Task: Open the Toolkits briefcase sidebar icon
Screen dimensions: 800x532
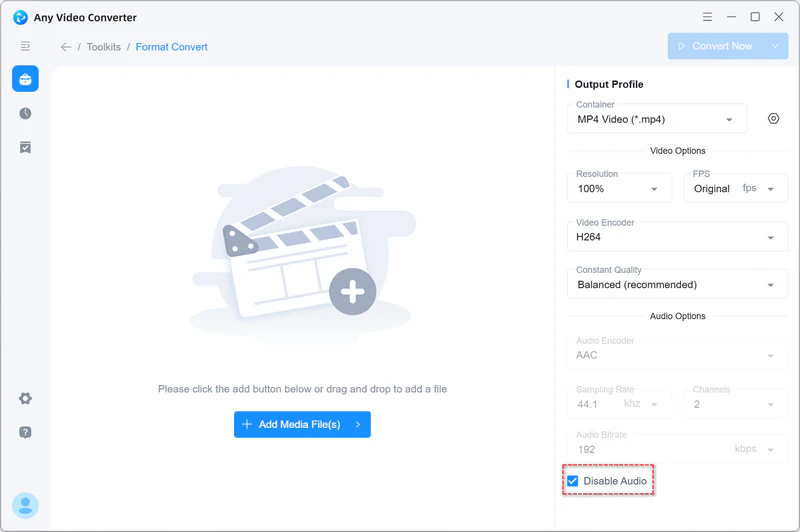Action: pyautogui.click(x=26, y=79)
